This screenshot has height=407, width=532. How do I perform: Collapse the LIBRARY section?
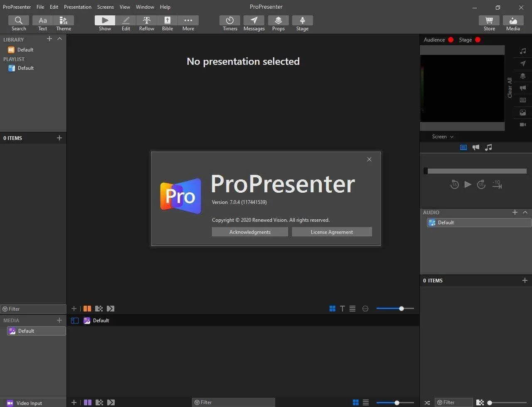coord(59,39)
